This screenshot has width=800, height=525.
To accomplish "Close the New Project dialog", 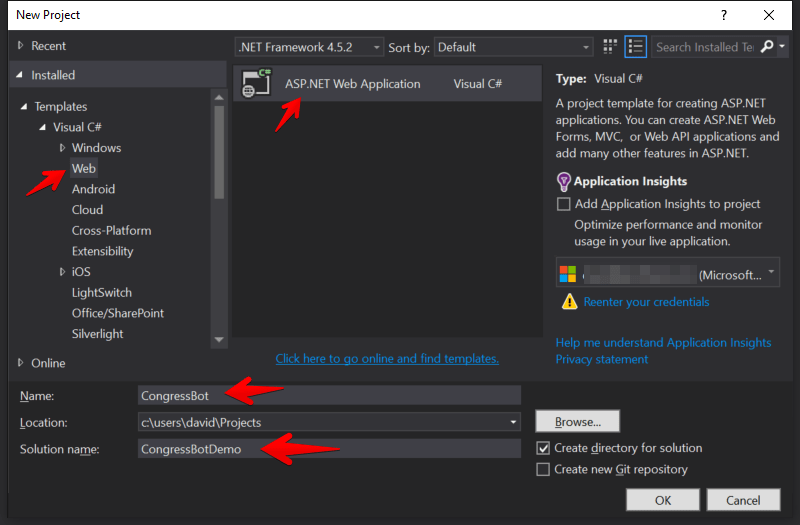I will click(769, 15).
